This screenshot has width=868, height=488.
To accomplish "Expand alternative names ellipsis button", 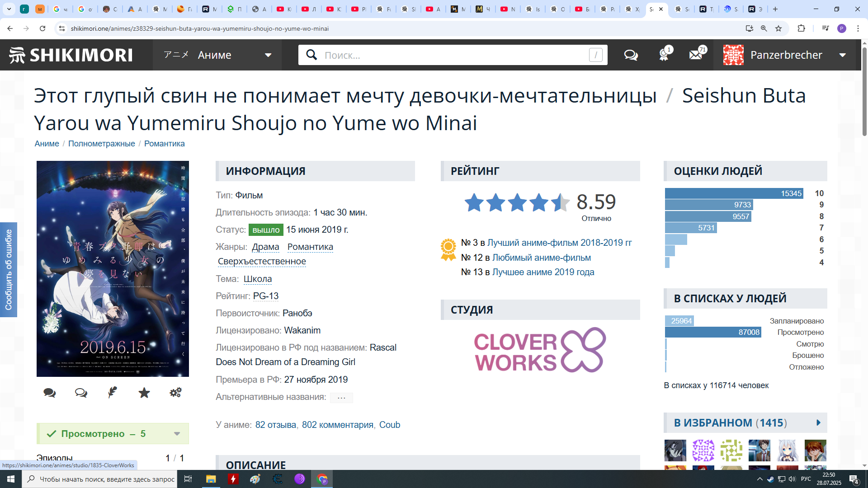I will click(x=341, y=398).
